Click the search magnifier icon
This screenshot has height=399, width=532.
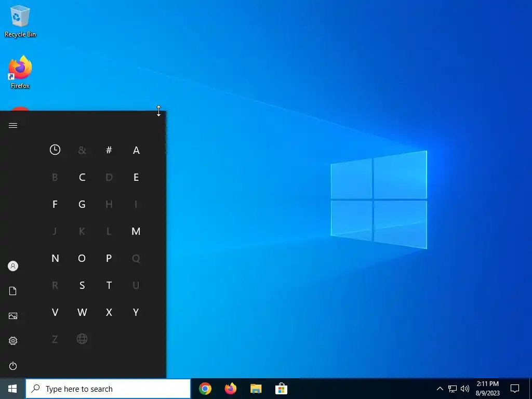click(x=35, y=389)
